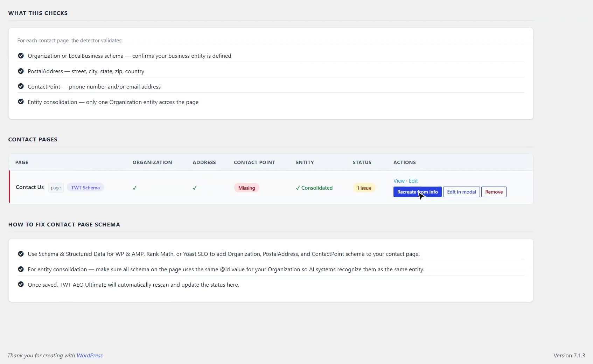The height and width of the screenshot is (364, 593).
Task: Open Edit in modal for Contact Us
Action: (x=461, y=192)
